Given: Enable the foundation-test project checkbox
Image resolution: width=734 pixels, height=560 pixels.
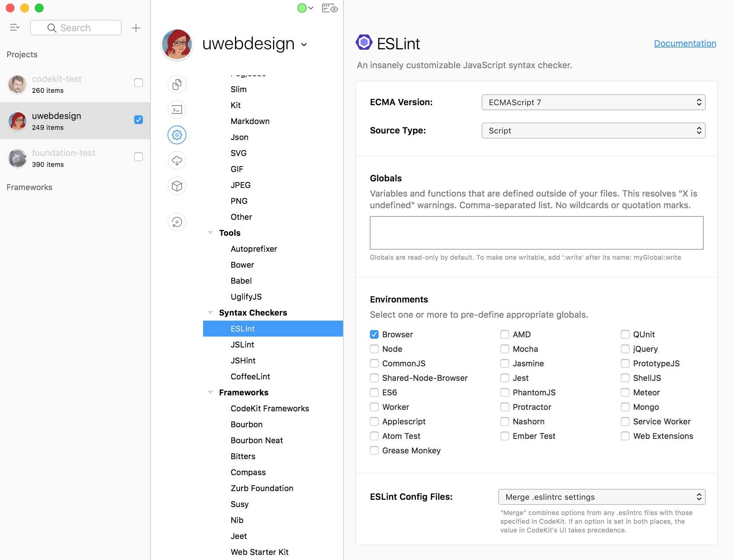Looking at the screenshot, I should tap(139, 157).
